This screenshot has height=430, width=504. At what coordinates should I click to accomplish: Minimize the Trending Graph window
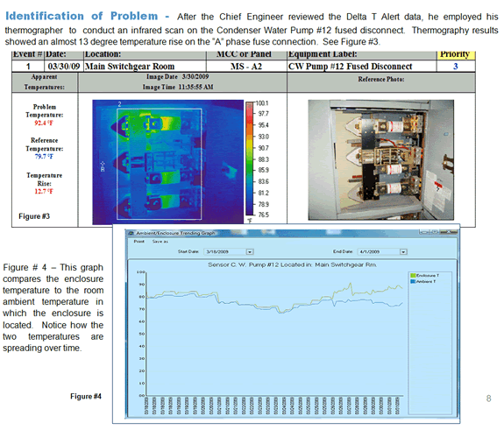coord(424,231)
